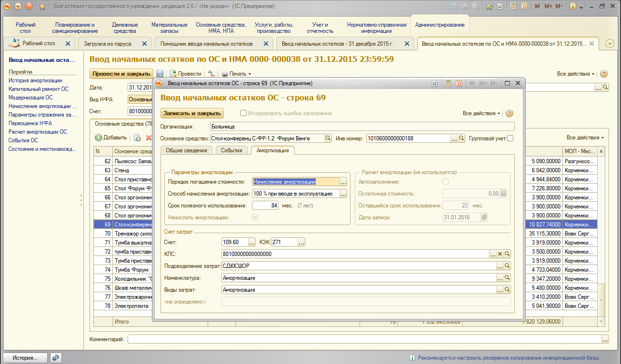
Task: Show Дт/Кт postings icon
Action: click(212, 74)
